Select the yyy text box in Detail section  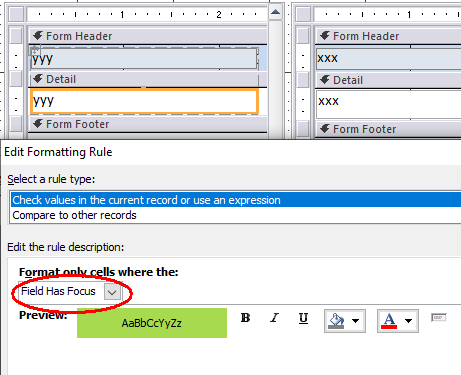pos(144,101)
